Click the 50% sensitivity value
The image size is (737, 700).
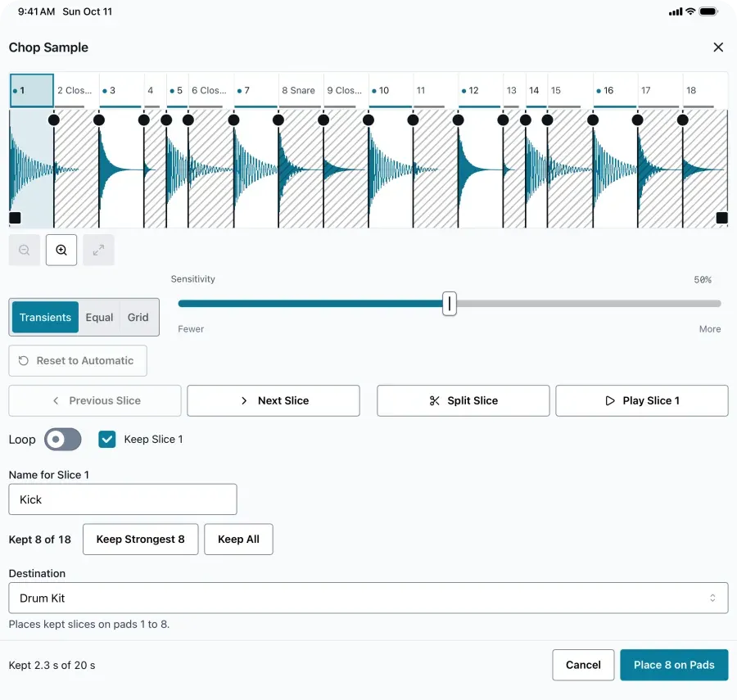click(x=703, y=279)
